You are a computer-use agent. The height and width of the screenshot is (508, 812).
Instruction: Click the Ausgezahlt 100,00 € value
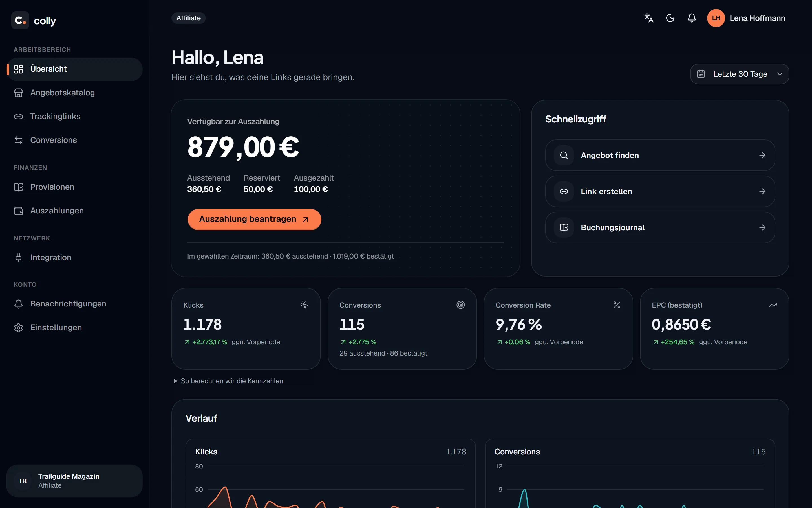[x=311, y=189]
